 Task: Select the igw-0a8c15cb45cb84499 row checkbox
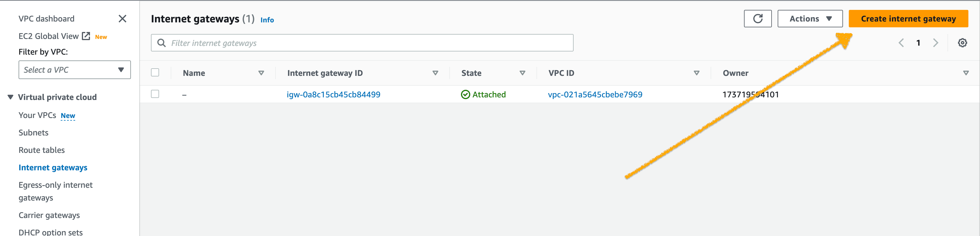coord(155,94)
